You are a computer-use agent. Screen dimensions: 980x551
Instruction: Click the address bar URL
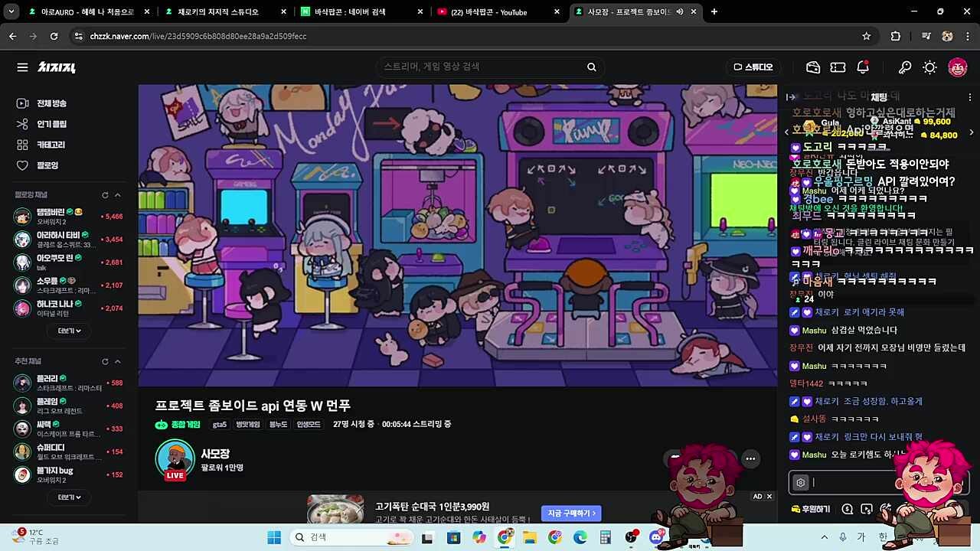click(198, 36)
